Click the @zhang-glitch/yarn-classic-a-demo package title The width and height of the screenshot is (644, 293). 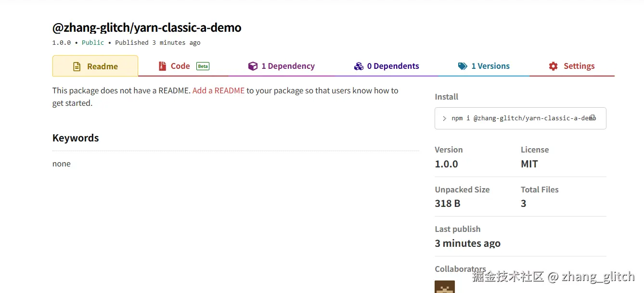(x=147, y=27)
